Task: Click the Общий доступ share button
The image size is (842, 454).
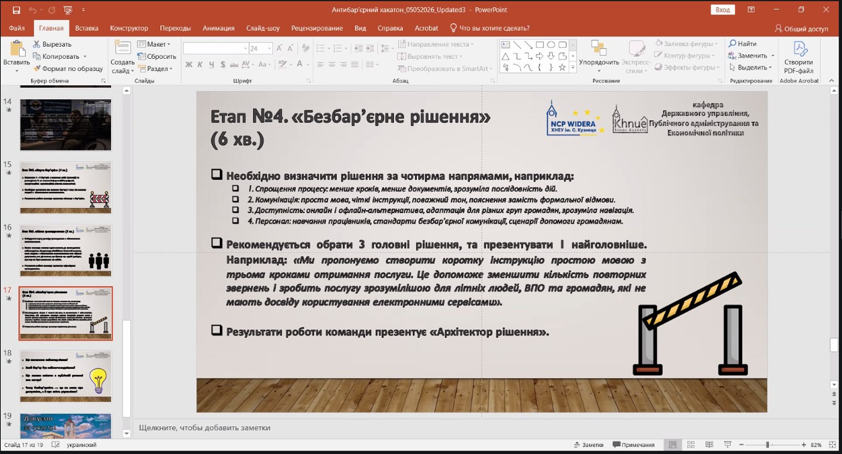Action: [802, 28]
